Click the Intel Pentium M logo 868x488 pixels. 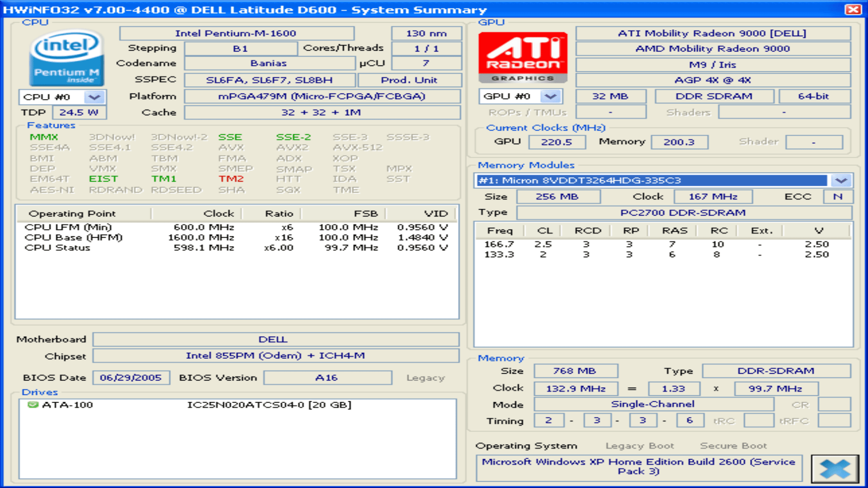coord(66,58)
